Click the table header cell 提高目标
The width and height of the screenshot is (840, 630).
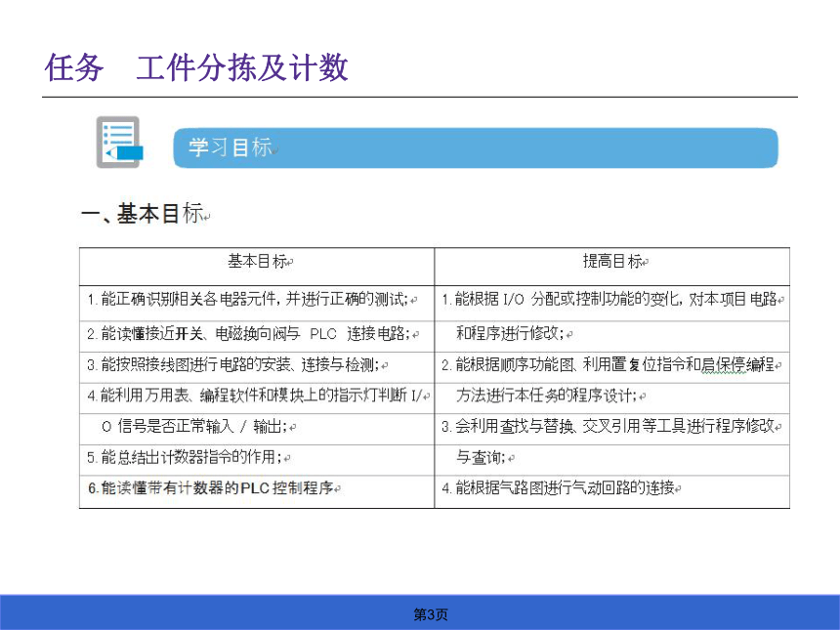coord(611,267)
